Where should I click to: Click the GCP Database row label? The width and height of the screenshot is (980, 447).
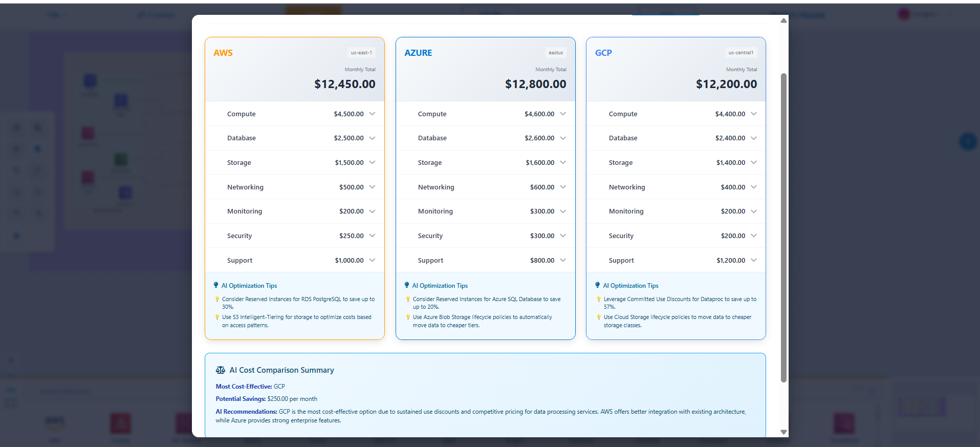click(623, 138)
